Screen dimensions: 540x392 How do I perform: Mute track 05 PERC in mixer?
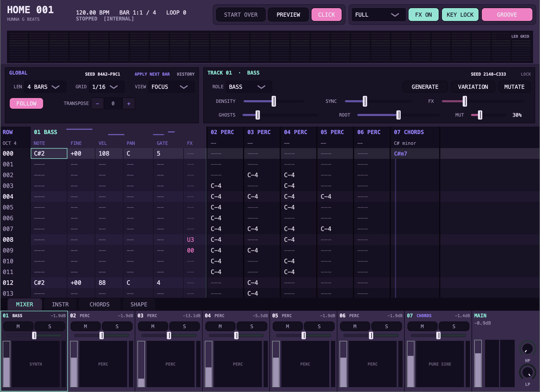click(x=288, y=326)
